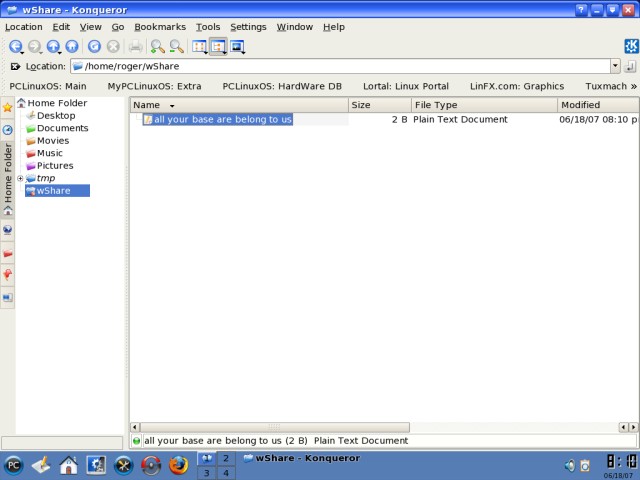The height and width of the screenshot is (480, 640).
Task: Open Lortal: Linux Portal bookmark
Action: (406, 86)
